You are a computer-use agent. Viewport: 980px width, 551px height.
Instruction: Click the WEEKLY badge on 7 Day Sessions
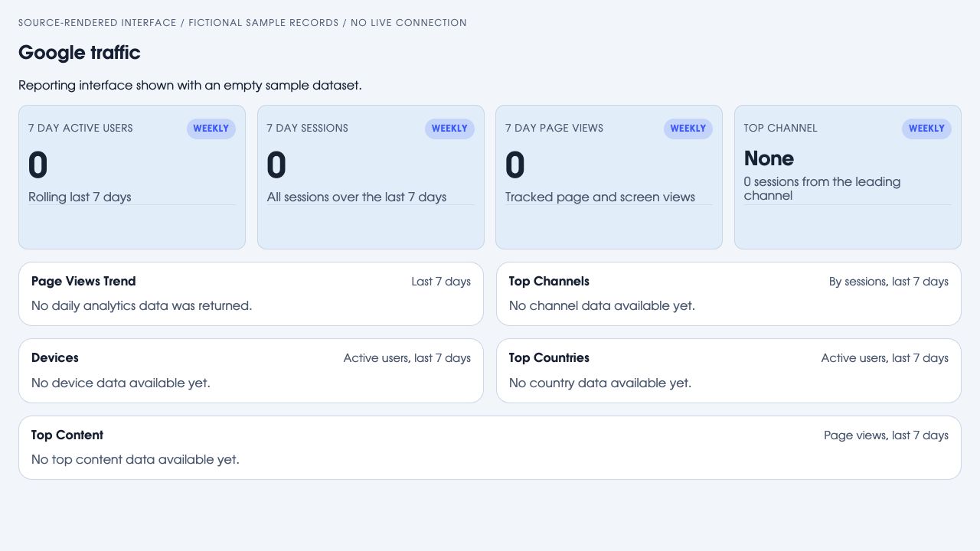tap(449, 129)
